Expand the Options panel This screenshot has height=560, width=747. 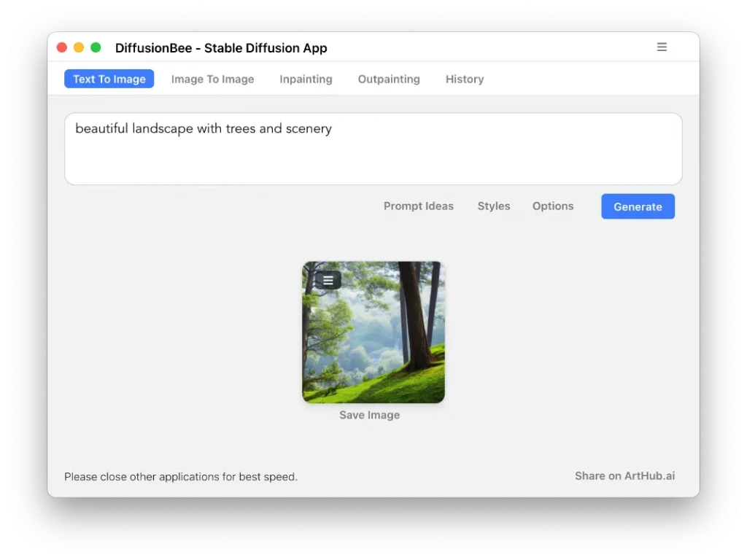[x=553, y=206]
